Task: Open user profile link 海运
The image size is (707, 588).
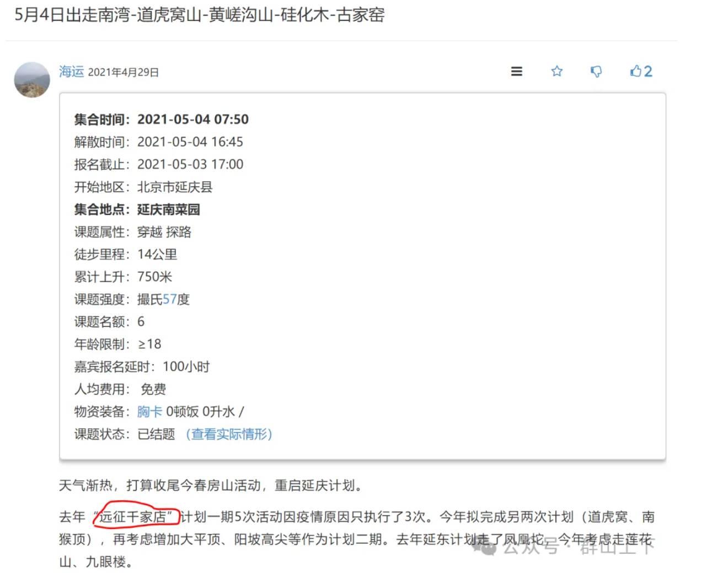Action: (x=71, y=72)
